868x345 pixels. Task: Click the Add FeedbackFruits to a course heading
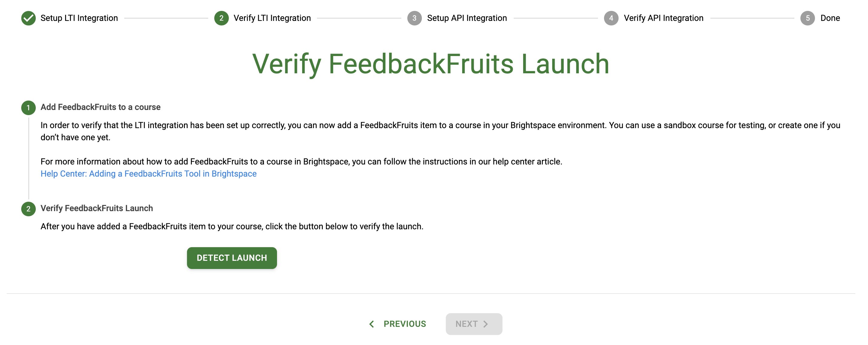point(100,107)
